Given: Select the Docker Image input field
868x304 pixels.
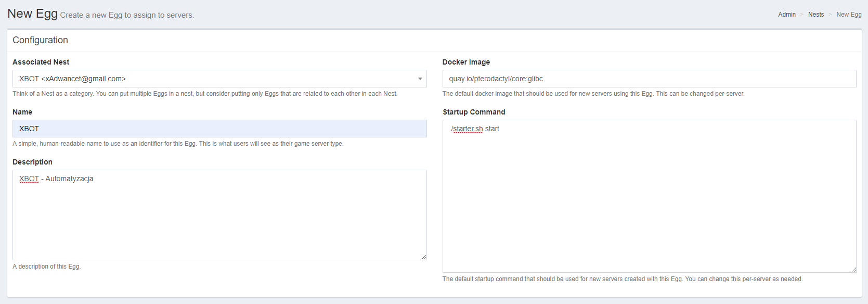Looking at the screenshot, I should 649,79.
